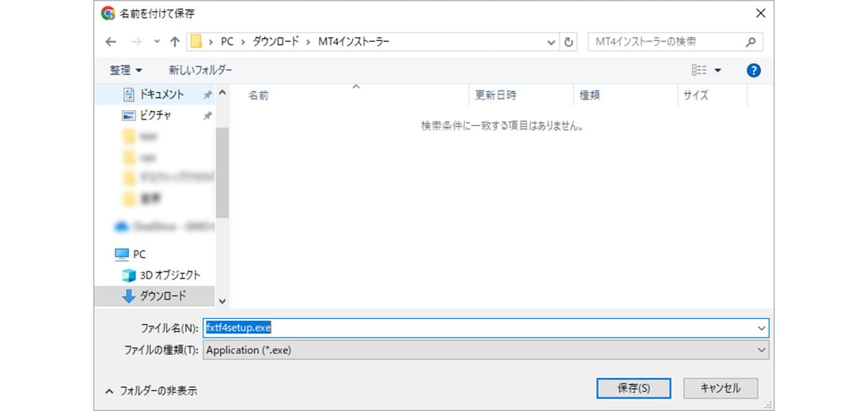
Task: Click the 保存(S) button
Action: [x=634, y=388]
